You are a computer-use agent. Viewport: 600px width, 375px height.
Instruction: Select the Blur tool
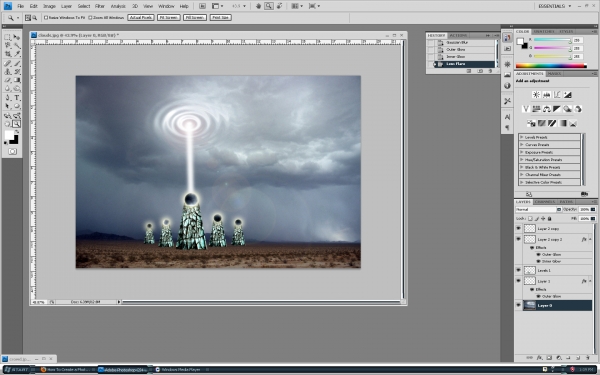[x=7, y=88]
